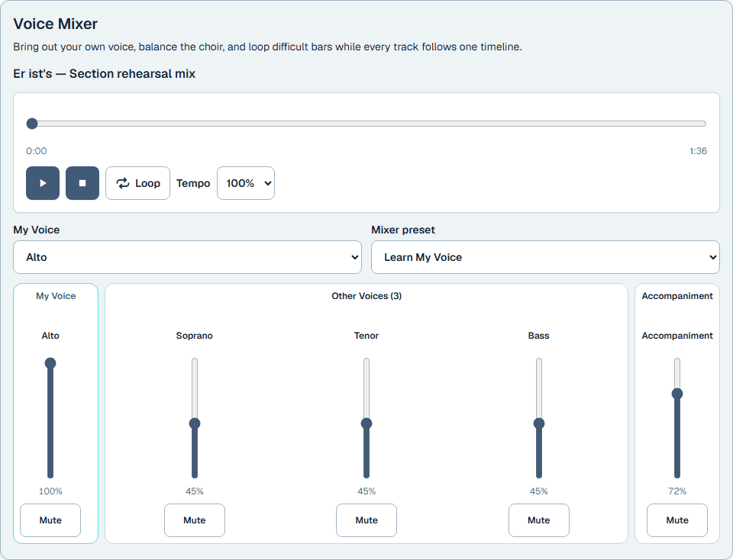
Task: Click the 0:00 elapsed time label
Action: 37,151
